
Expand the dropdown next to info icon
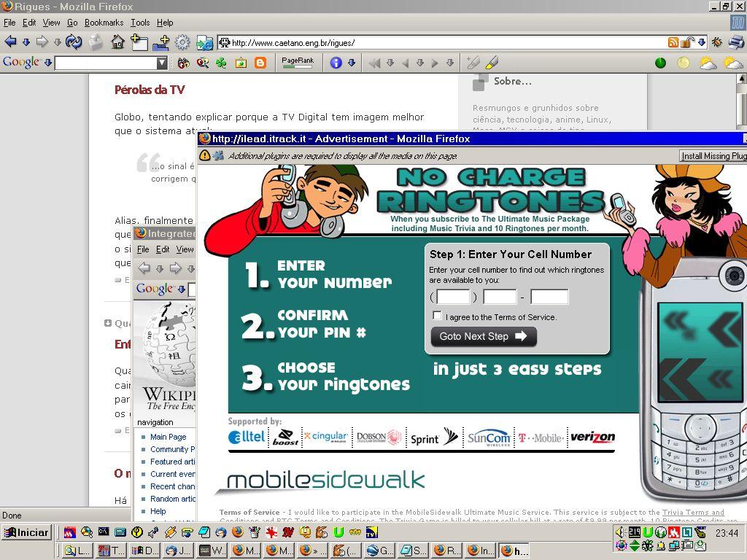point(352,63)
